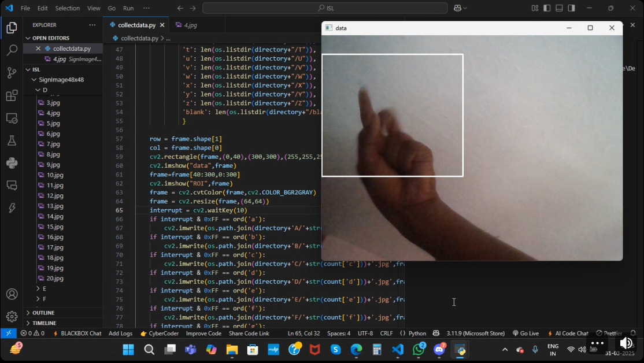Open the Manage gear icon
This screenshot has width=644, height=363.
12,317
